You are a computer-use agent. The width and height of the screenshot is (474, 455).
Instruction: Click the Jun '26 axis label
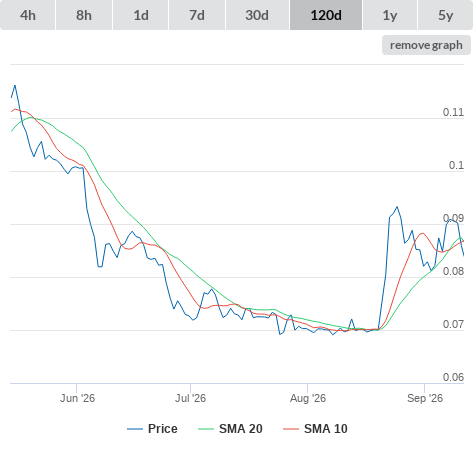tap(77, 398)
